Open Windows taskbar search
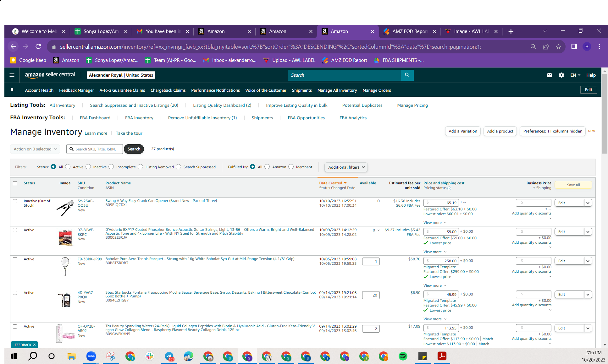Screen dimensions: 608x364 tap(33, 356)
